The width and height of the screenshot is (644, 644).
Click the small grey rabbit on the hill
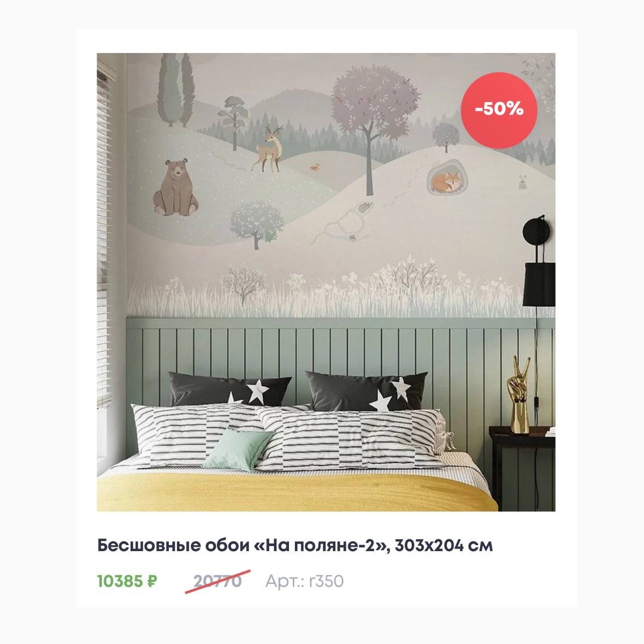point(522,182)
